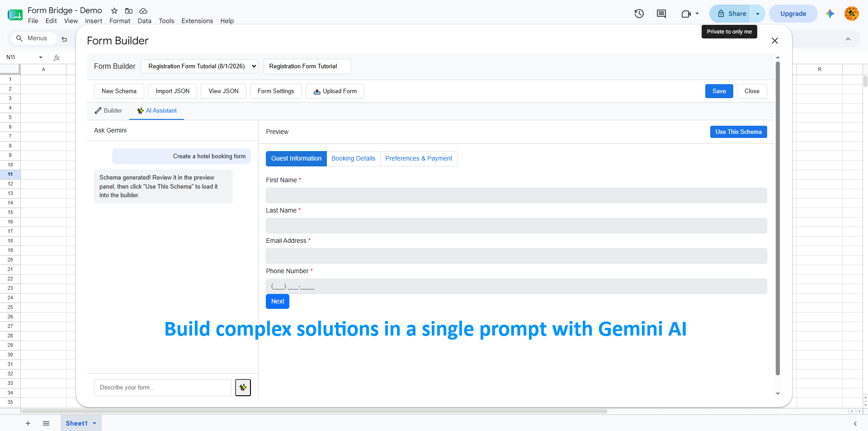
Task: Click the New Schema button
Action: (119, 91)
